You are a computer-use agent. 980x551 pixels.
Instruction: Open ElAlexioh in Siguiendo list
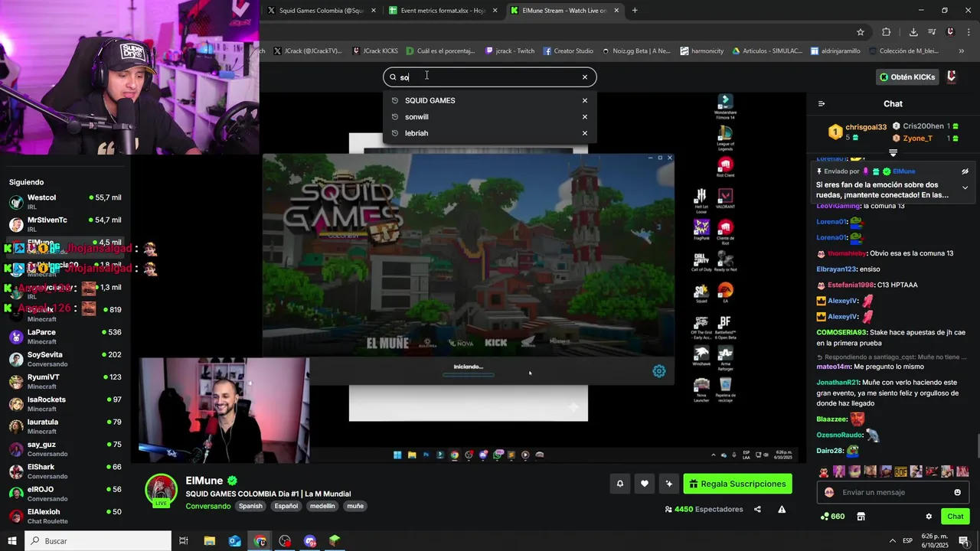click(x=65, y=516)
